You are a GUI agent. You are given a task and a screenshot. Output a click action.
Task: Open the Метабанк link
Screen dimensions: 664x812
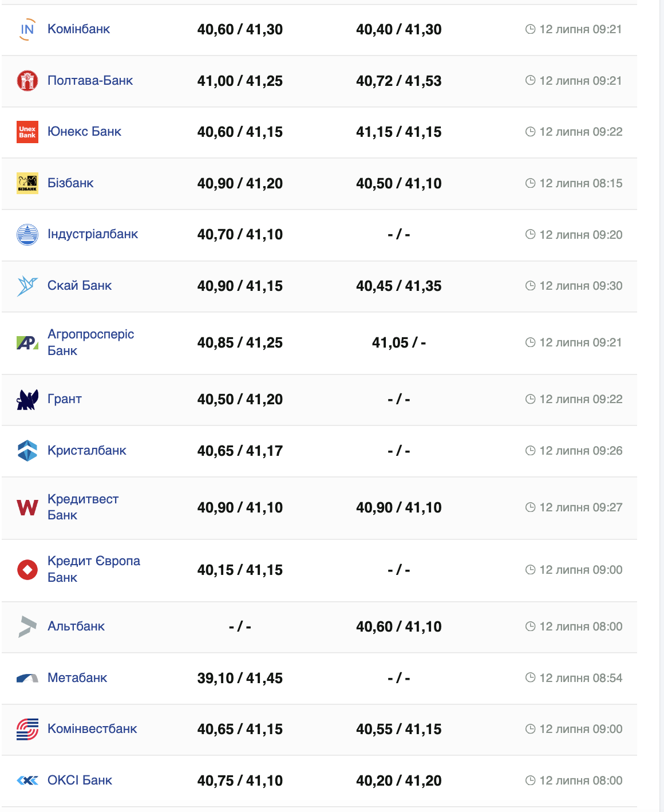click(77, 678)
